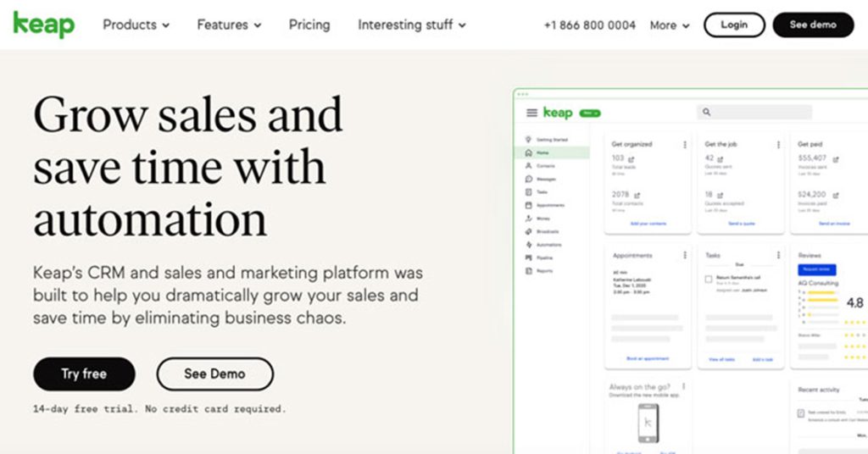Click the top yellow rating bar in Reviews

point(822,292)
